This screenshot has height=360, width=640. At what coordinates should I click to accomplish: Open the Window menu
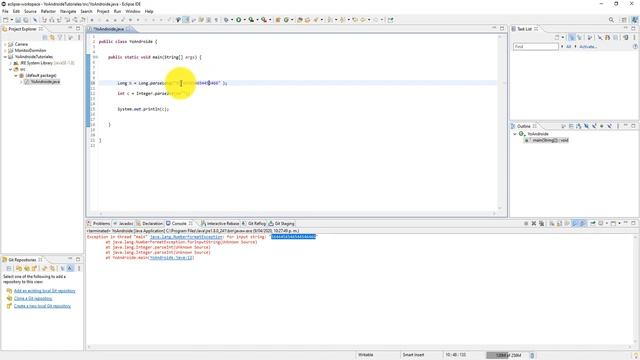[x=133, y=11]
